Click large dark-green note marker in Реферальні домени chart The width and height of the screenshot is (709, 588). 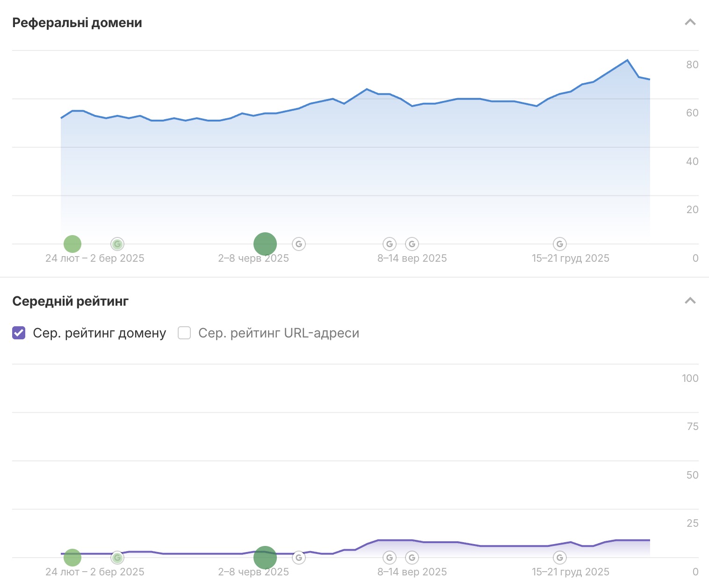265,244
